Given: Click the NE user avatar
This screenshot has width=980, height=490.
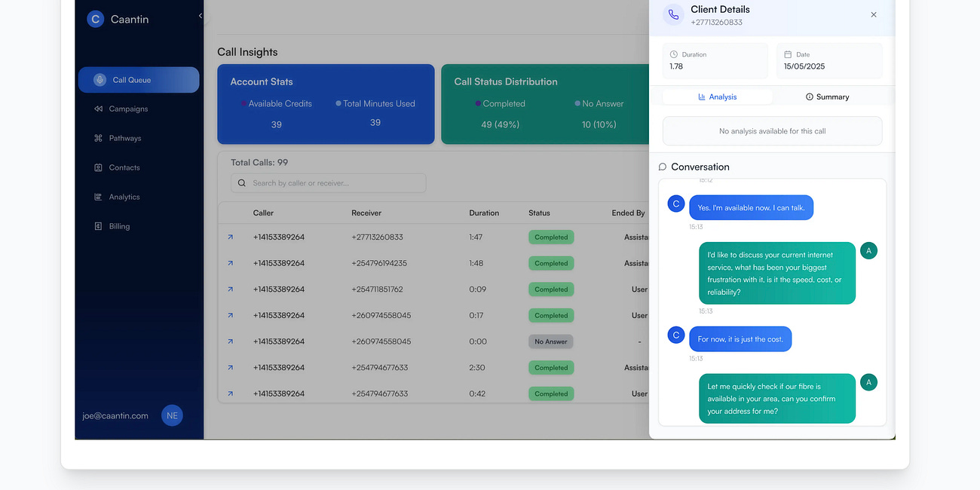Looking at the screenshot, I should click(x=172, y=415).
